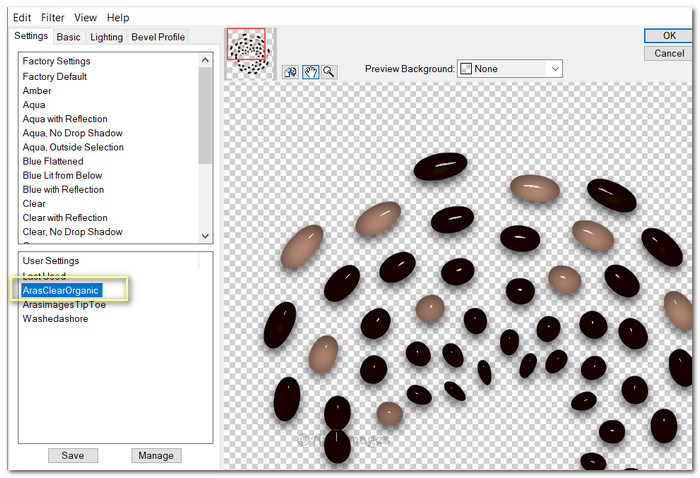Open the View menu
This screenshot has height=478, width=700.
point(85,18)
